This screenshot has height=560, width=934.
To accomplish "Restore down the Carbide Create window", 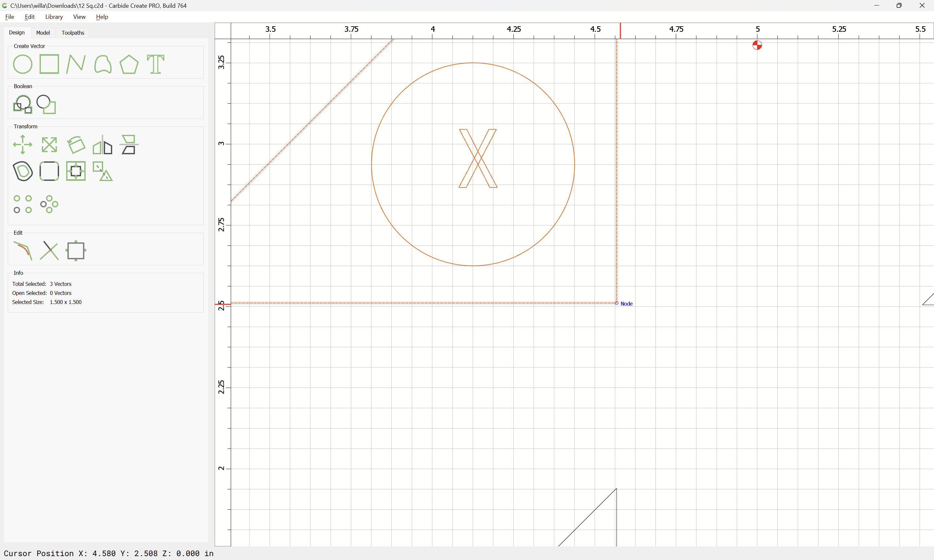I will [899, 5].
